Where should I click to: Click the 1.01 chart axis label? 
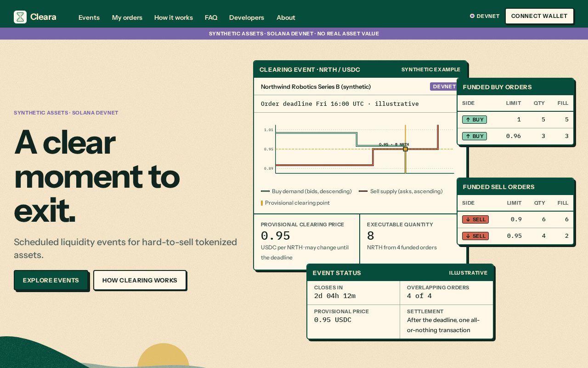pyautogui.click(x=268, y=130)
